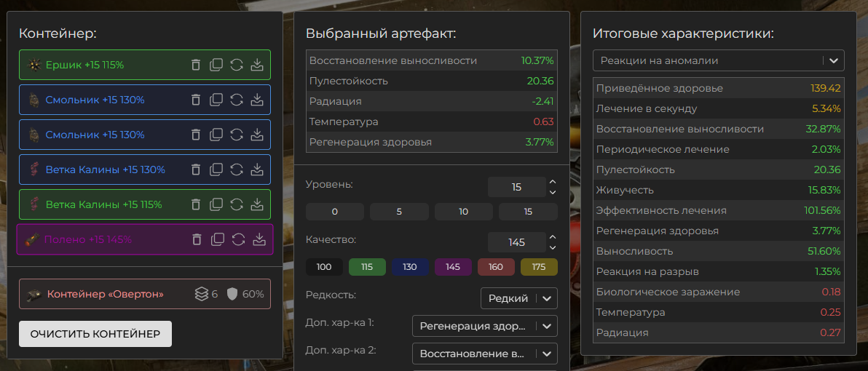868x371 pixels.
Task: Duplicate the first Смольник +15 130% artifact
Action: coord(216,100)
